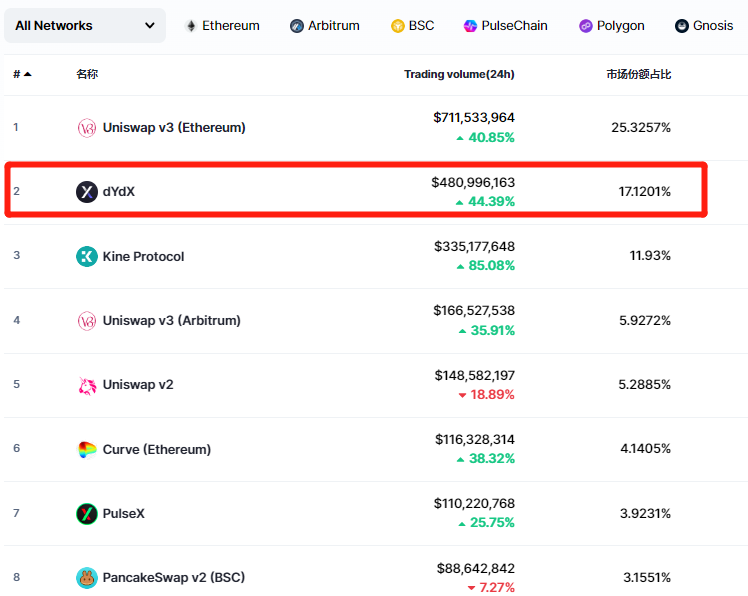Sort by Trading volume(24h) column header
This screenshot has height=596, width=748.
(x=459, y=75)
